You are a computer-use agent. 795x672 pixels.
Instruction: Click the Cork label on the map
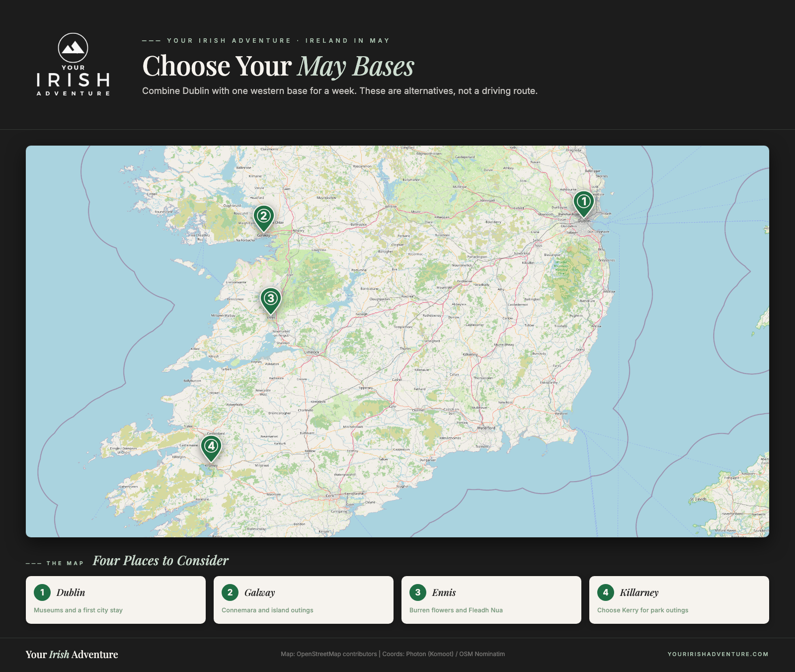pyautogui.click(x=330, y=496)
